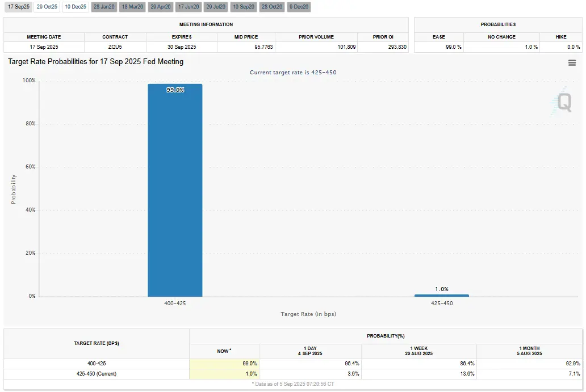
Task: Click the currently active 17 Sep25 tab
Action: [19, 7]
